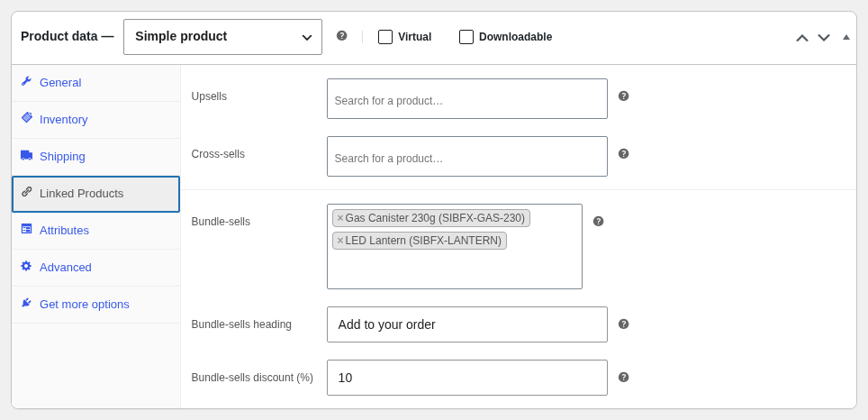Switch to the Attributes tab
Viewport: 868px width, 420px height.
click(x=95, y=231)
